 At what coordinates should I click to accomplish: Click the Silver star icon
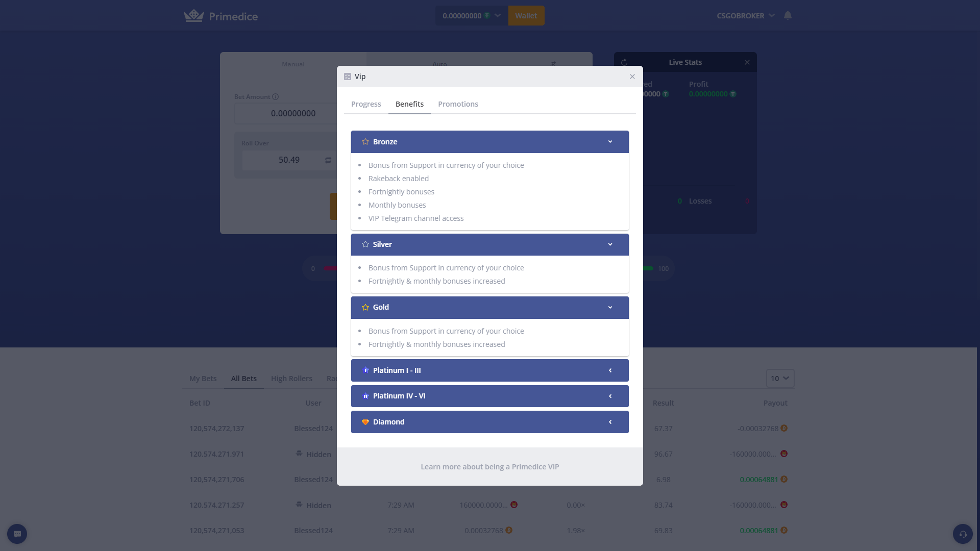point(365,244)
